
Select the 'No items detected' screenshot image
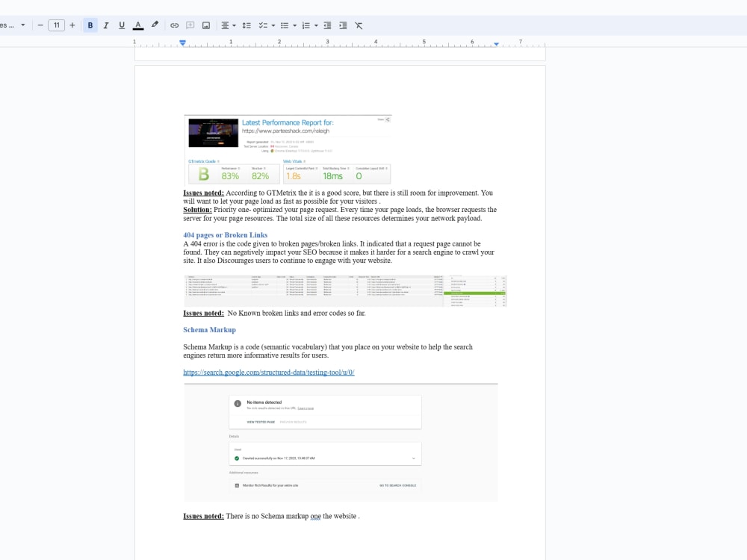pyautogui.click(x=341, y=442)
